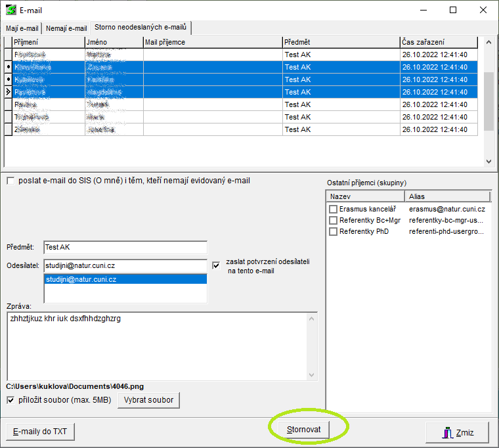Click the Alias column header in groups list

point(448,196)
